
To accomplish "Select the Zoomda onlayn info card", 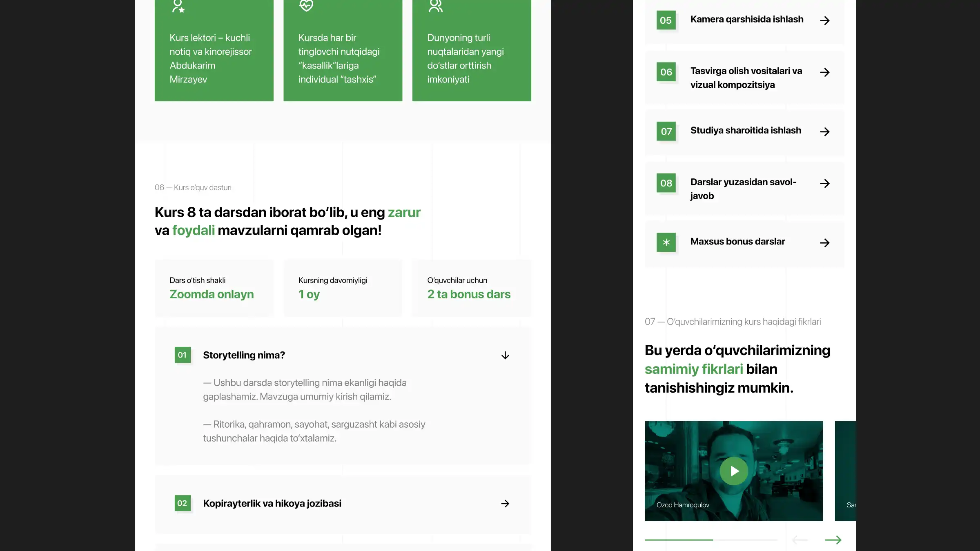I will click(x=214, y=288).
